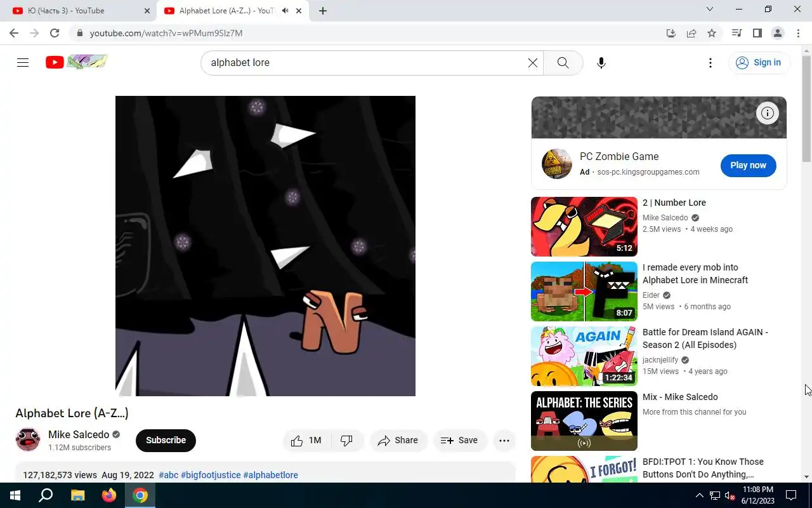This screenshot has width=812, height=508.
Task: Click the #bigfootjustice hashtag
Action: pos(211,475)
